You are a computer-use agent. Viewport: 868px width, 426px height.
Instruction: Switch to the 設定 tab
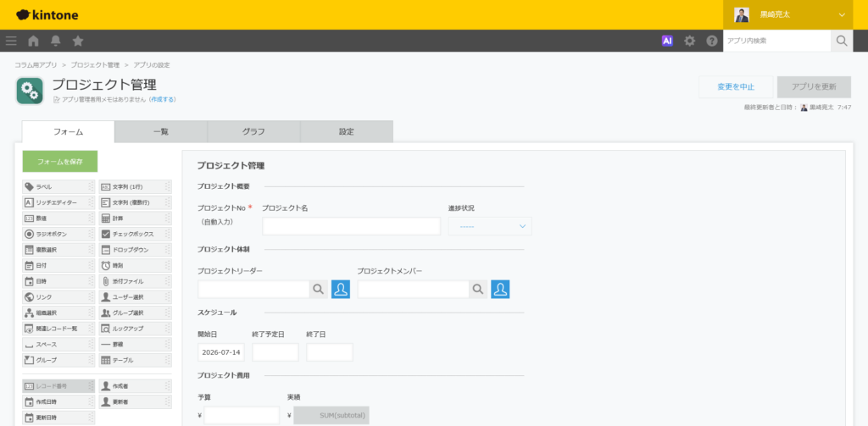[x=347, y=131]
